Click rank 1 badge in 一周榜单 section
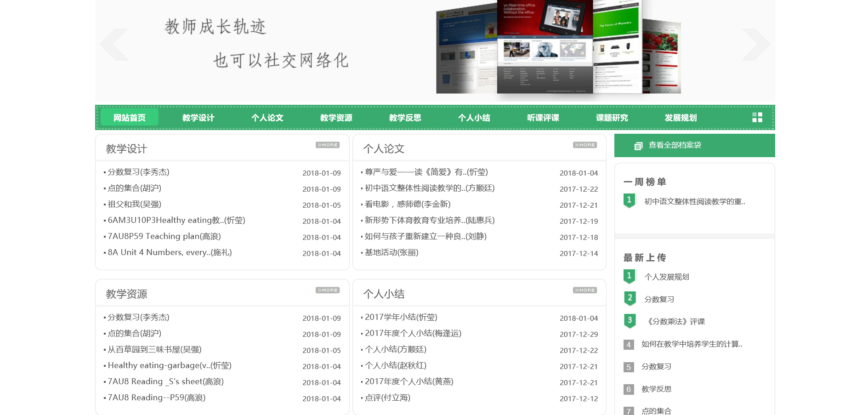The width and height of the screenshot is (868, 415). pyautogui.click(x=629, y=200)
